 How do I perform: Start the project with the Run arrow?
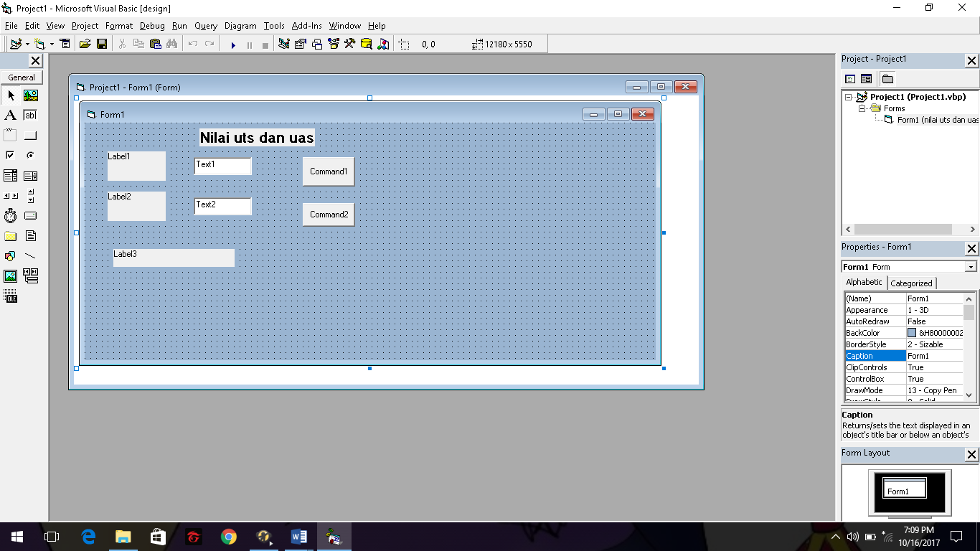click(x=233, y=44)
